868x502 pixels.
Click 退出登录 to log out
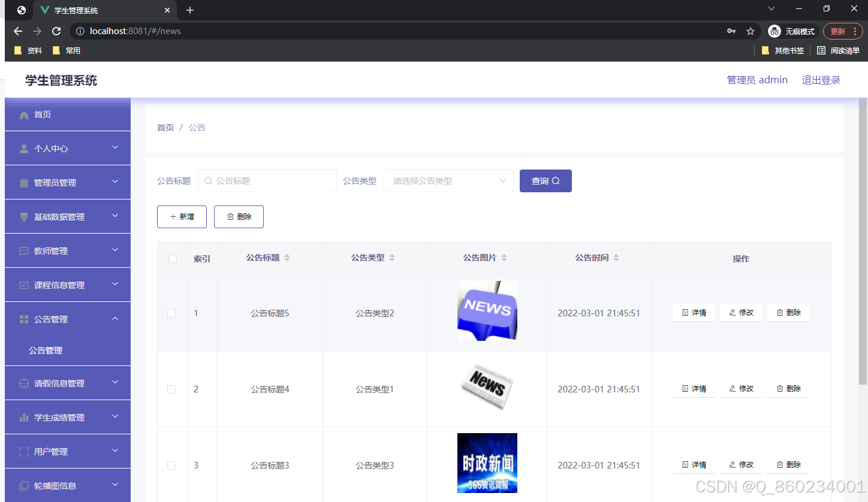(821, 80)
